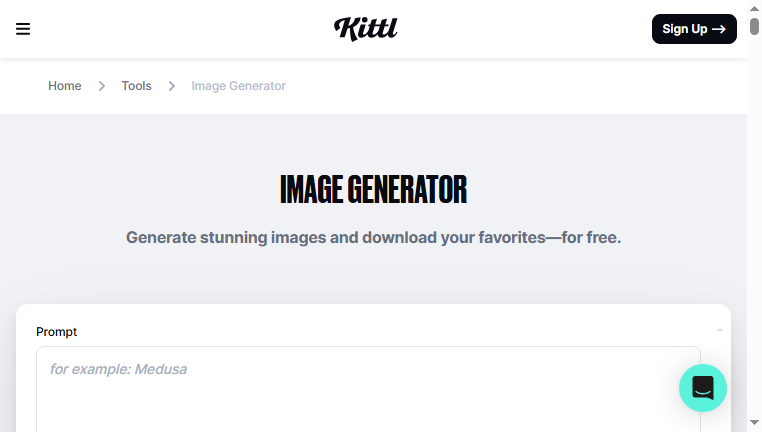Click the chevron before Image Generator breadcrumb
The width and height of the screenshot is (762, 432).
pyautogui.click(x=172, y=86)
